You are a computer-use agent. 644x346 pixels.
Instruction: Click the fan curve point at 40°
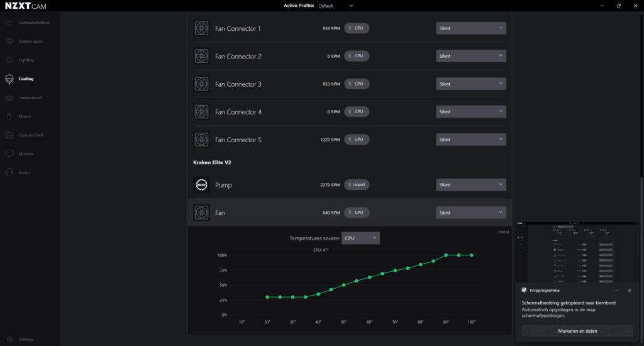point(318,294)
